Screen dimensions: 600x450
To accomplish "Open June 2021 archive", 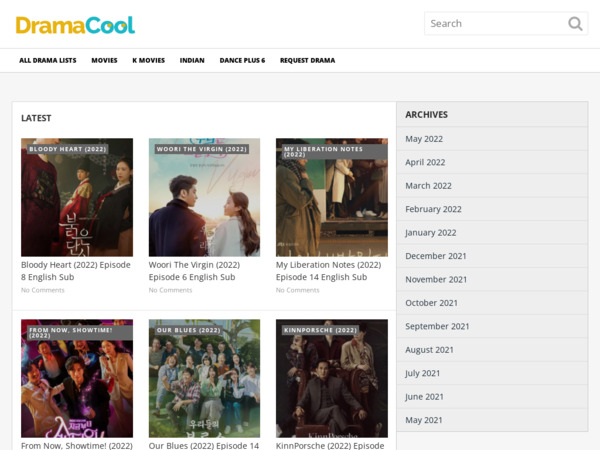I will tap(424, 397).
